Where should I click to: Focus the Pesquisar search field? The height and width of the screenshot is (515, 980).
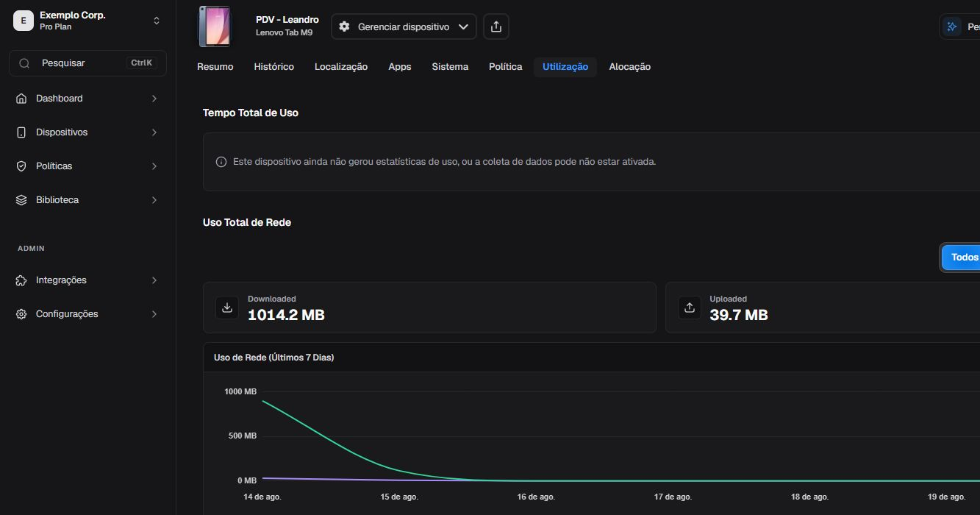87,63
